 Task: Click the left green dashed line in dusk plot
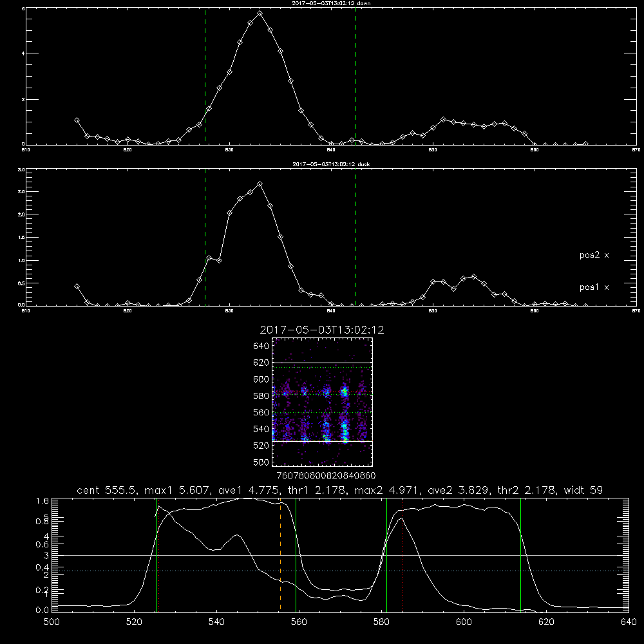pos(205,238)
